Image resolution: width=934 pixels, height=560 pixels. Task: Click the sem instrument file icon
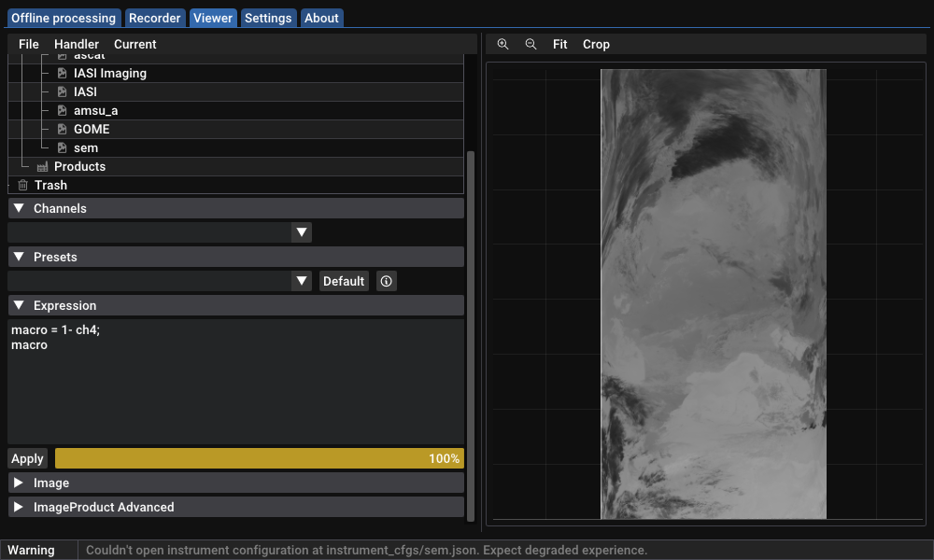coord(62,147)
